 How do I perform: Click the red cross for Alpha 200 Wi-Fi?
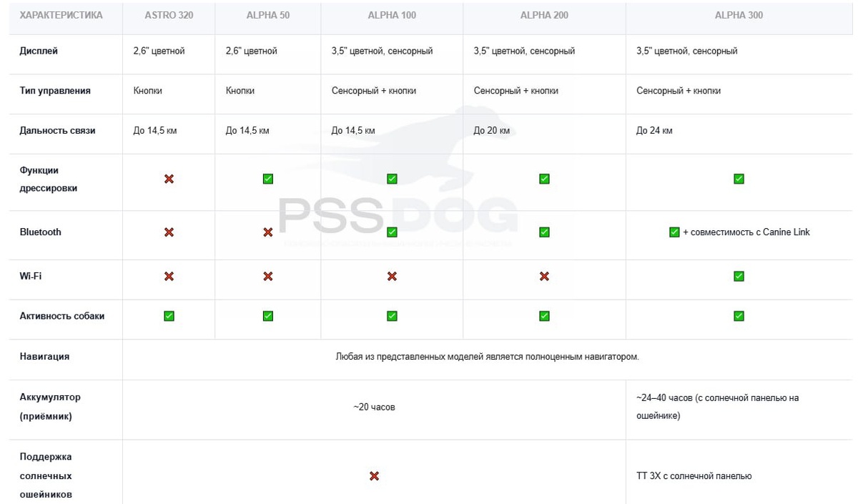click(544, 276)
